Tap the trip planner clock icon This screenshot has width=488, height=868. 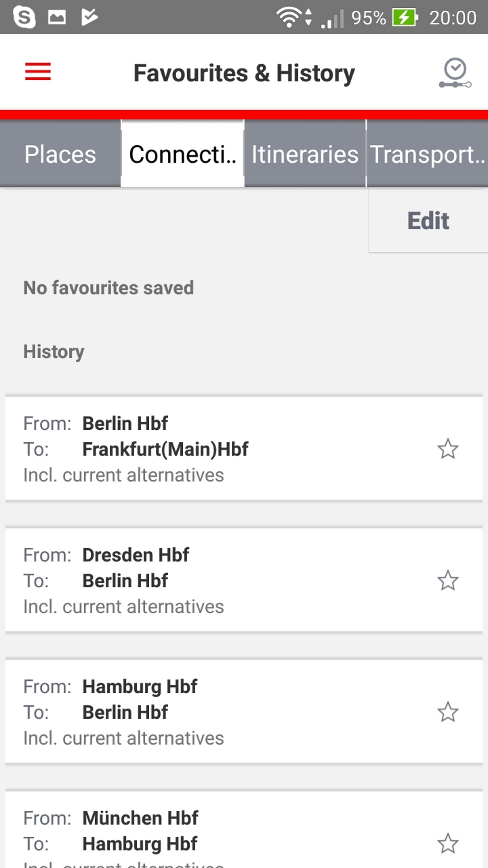[x=455, y=73]
